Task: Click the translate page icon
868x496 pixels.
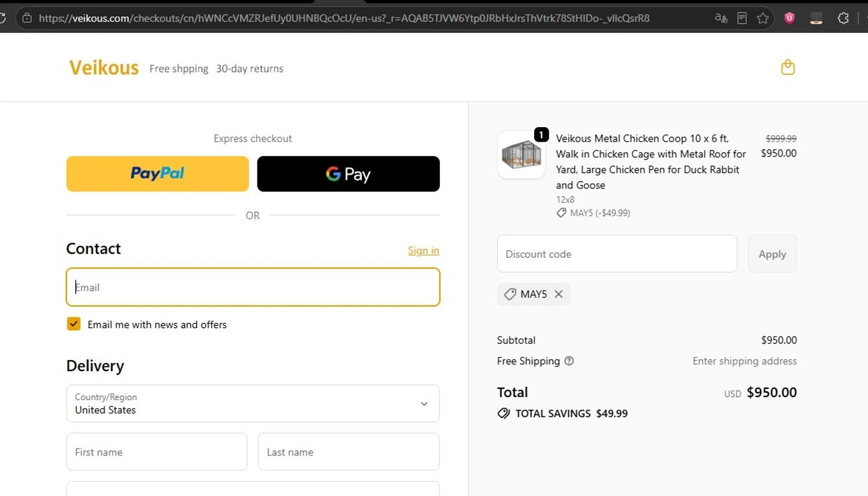Action: click(x=720, y=18)
